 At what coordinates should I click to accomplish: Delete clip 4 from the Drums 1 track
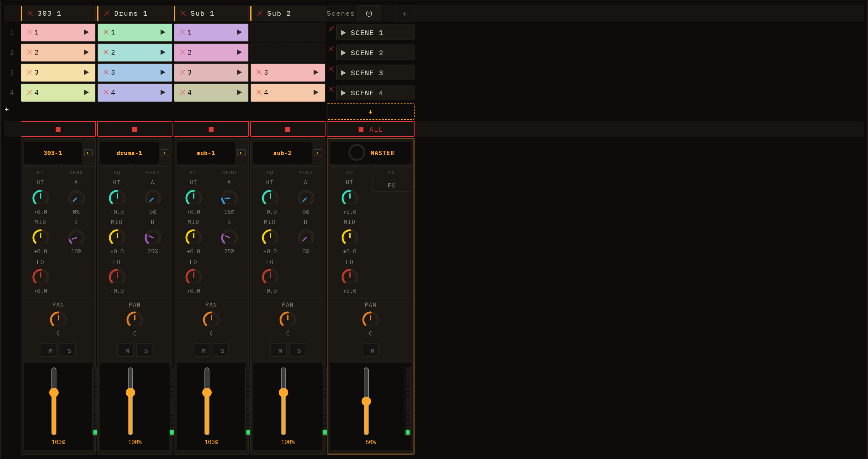pos(106,92)
